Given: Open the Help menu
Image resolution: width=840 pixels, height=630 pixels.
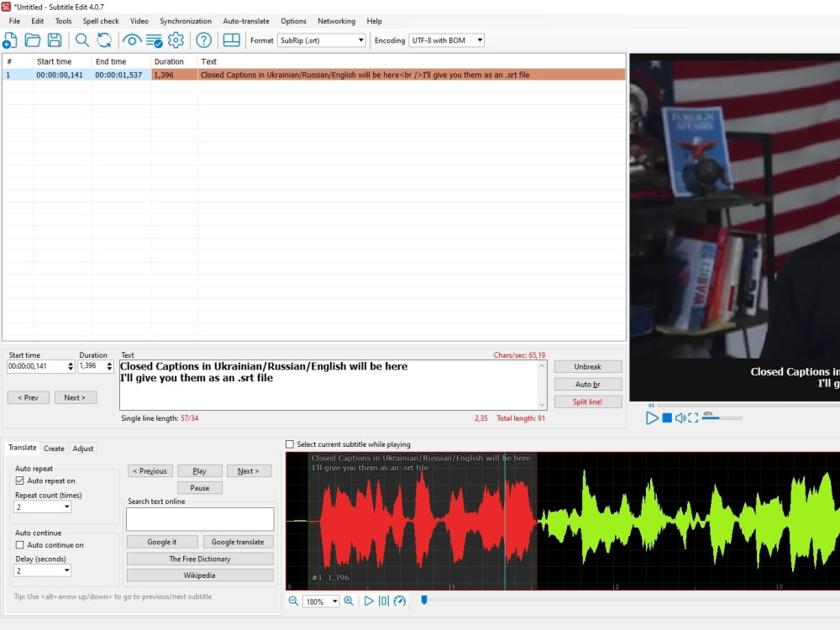Looking at the screenshot, I should click(x=375, y=21).
